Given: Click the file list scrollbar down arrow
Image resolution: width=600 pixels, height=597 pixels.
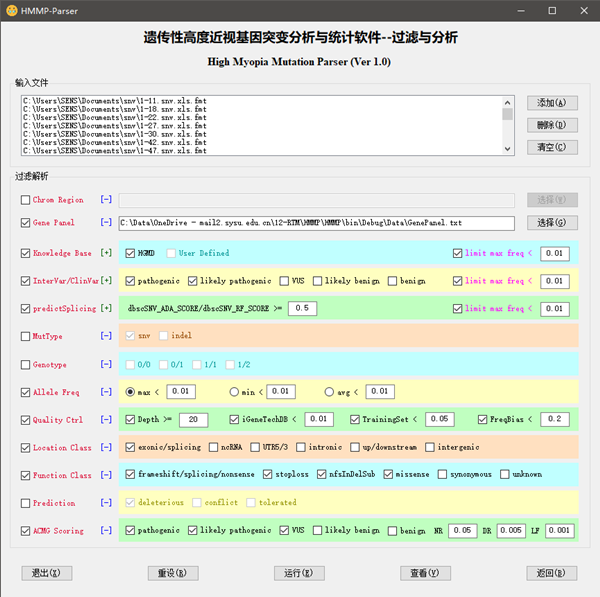Looking at the screenshot, I should click(x=507, y=149).
